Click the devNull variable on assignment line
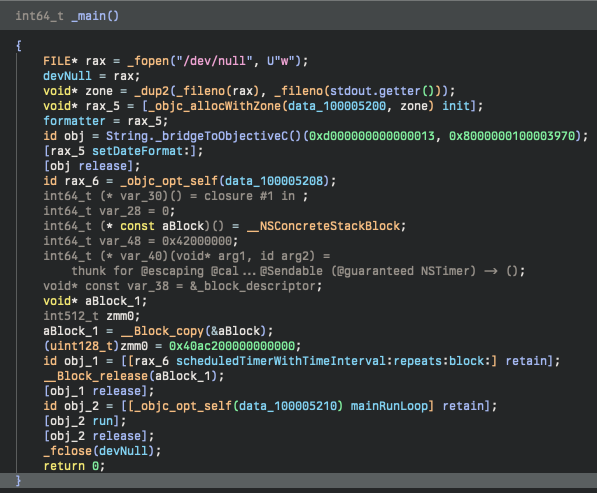This screenshot has width=597, height=493. pos(67,76)
